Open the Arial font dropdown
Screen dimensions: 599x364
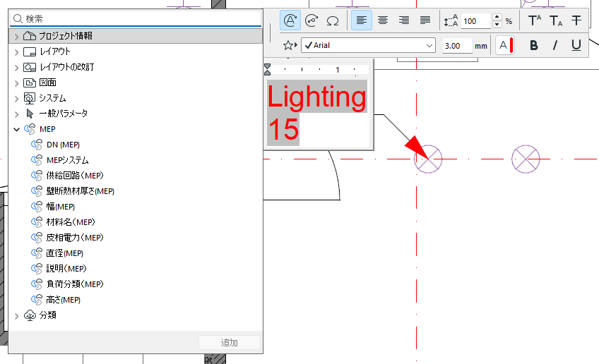(368, 45)
